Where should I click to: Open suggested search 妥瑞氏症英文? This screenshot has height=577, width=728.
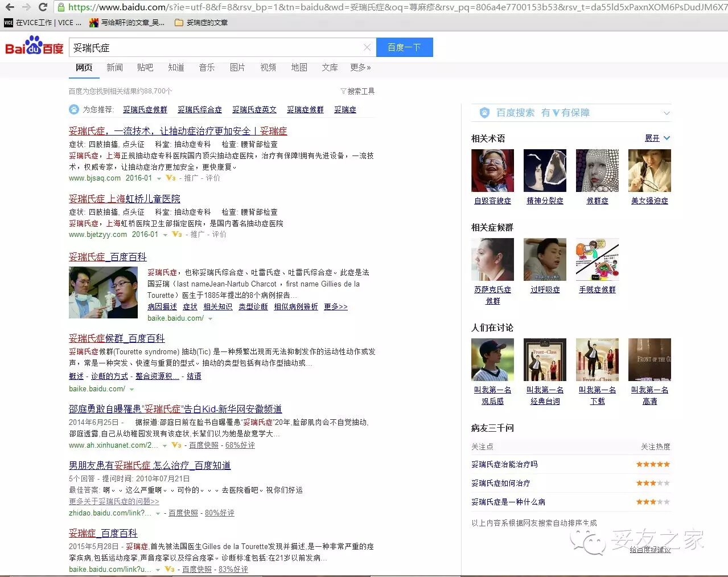(x=254, y=109)
